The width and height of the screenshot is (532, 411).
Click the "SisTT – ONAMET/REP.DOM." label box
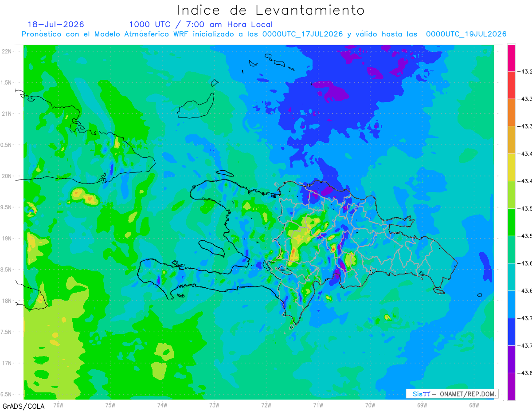(452, 394)
